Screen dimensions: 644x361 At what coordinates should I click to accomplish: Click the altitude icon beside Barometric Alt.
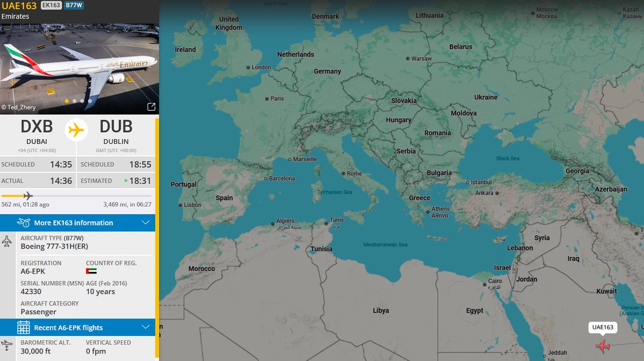(7, 344)
